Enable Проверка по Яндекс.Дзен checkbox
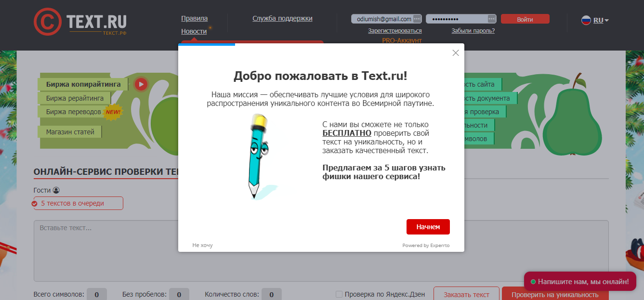 click(x=339, y=294)
